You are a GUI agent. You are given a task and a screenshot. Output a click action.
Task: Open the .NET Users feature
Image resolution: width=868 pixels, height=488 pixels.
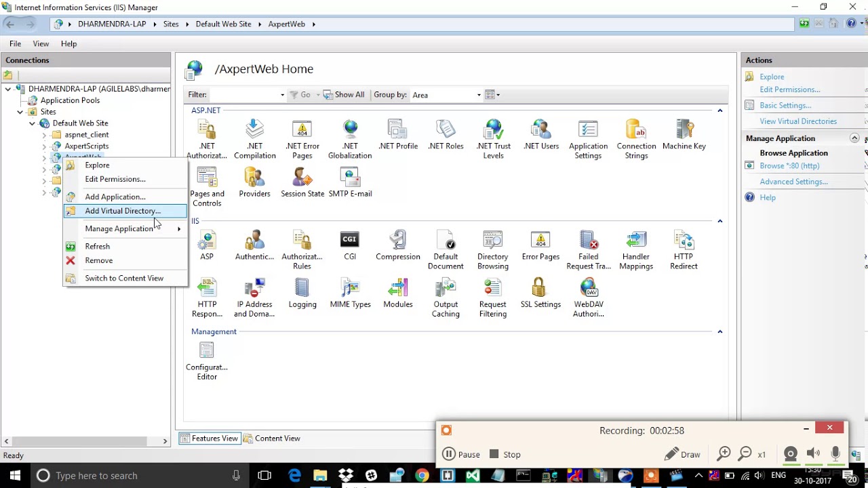coord(541,134)
